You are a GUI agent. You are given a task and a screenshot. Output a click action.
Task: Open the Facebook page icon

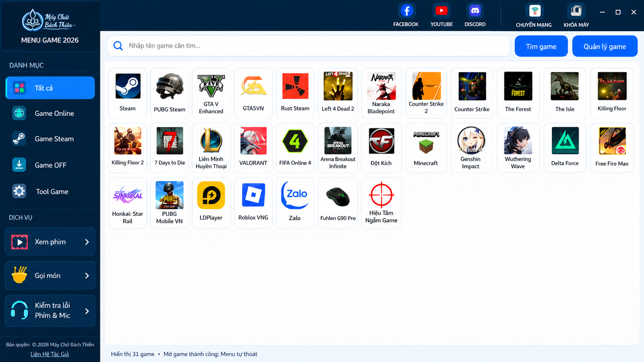pyautogui.click(x=406, y=11)
